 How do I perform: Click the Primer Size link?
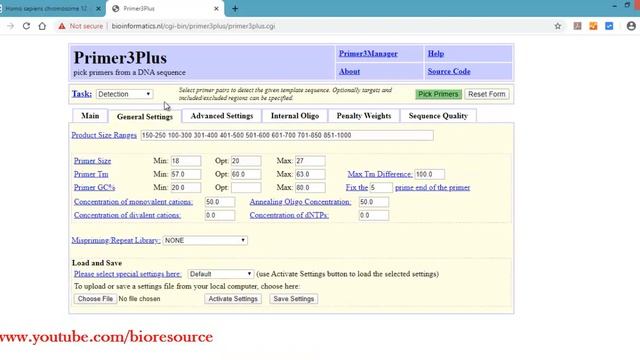pyautogui.click(x=92, y=161)
